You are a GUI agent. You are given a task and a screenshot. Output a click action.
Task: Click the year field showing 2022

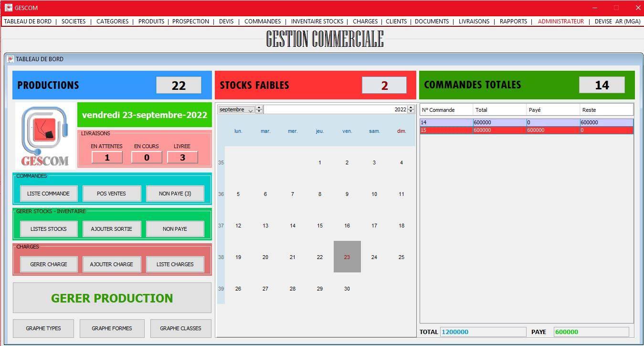point(336,109)
